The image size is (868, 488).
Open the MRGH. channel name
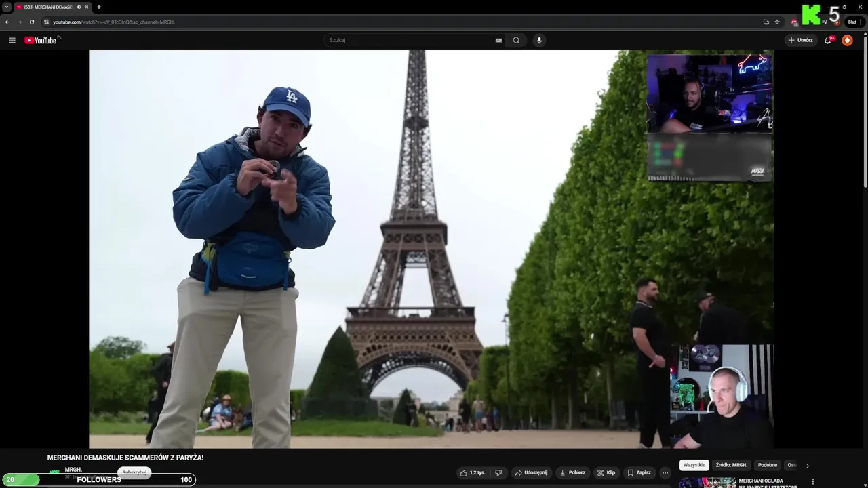(x=73, y=469)
